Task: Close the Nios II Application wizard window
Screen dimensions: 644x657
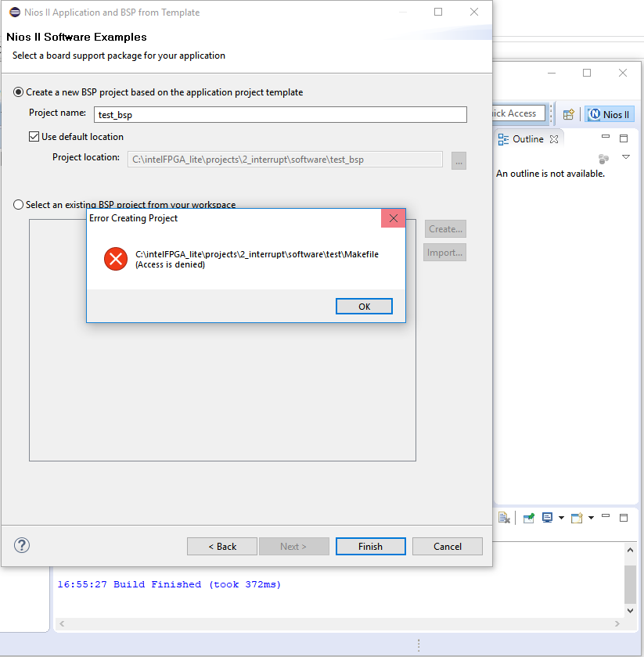Action: point(474,12)
